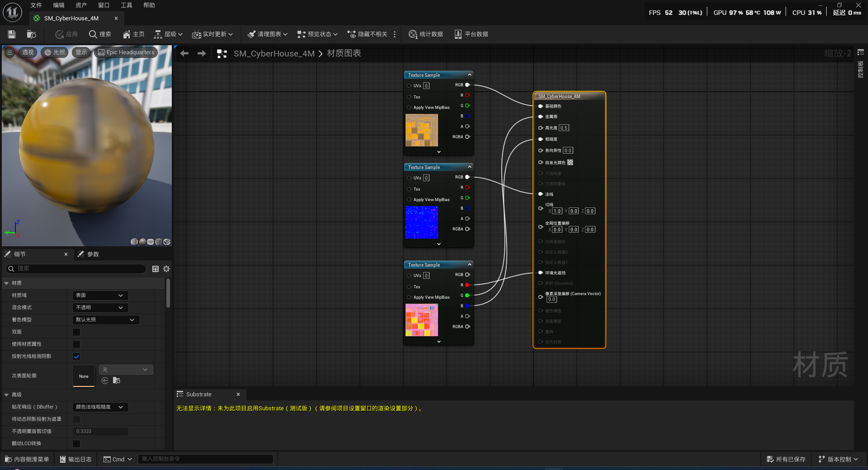Click the Browse to asset icon
The image size is (868, 470).
click(x=31, y=34)
